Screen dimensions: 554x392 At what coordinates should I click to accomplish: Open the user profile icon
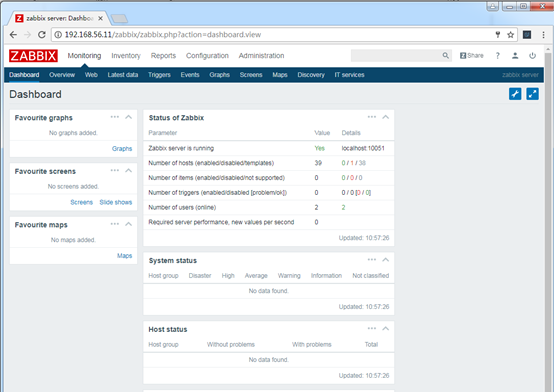pos(515,55)
